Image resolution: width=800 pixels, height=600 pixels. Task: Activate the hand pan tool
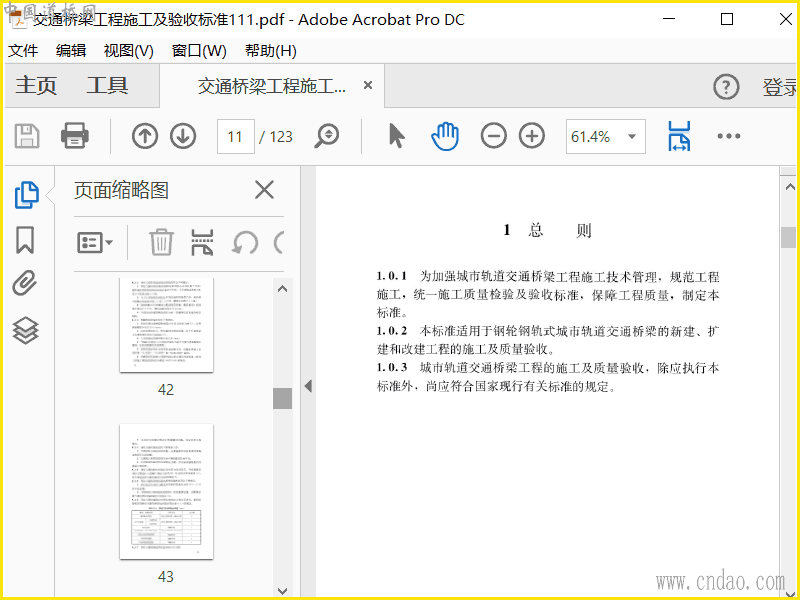(445, 136)
